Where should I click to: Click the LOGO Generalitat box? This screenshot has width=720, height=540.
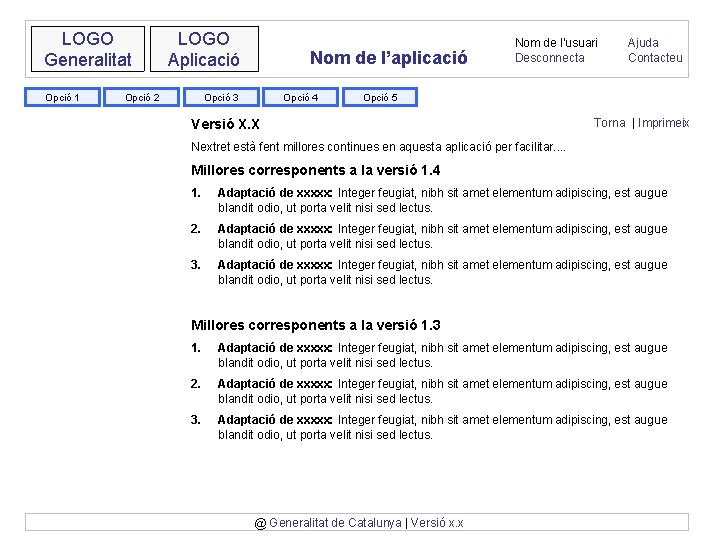point(88,49)
